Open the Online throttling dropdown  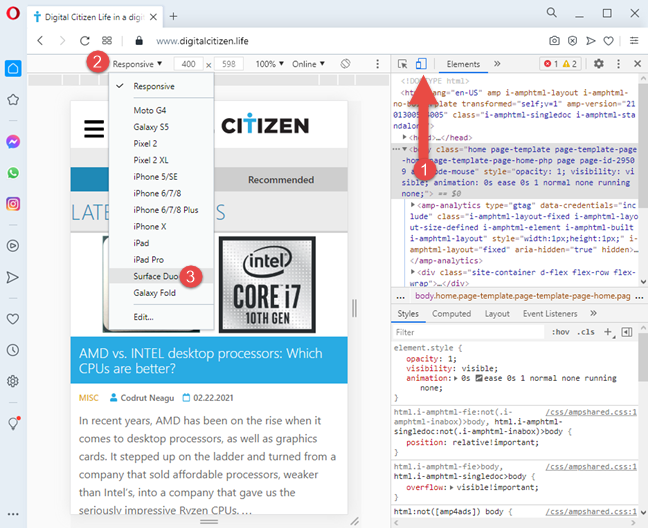307,63
